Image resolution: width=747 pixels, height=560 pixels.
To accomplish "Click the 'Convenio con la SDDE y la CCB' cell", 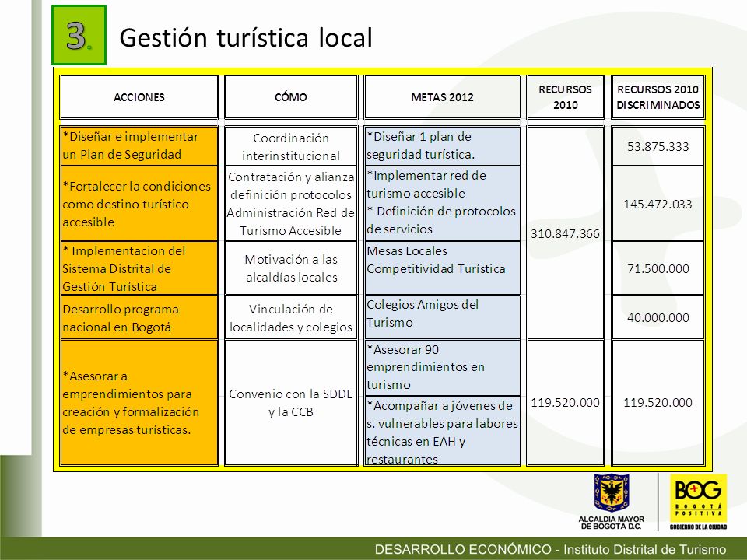I will pos(290,402).
